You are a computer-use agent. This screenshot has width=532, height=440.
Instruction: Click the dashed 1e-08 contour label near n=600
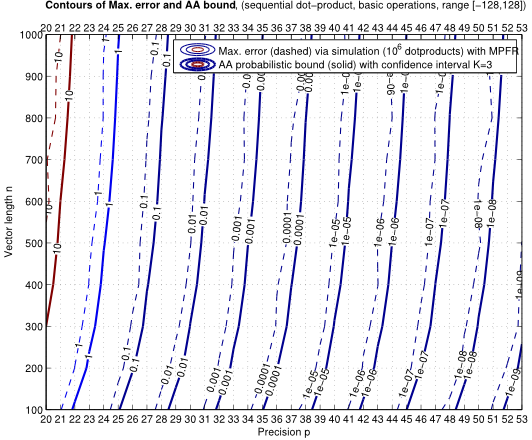[477, 214]
